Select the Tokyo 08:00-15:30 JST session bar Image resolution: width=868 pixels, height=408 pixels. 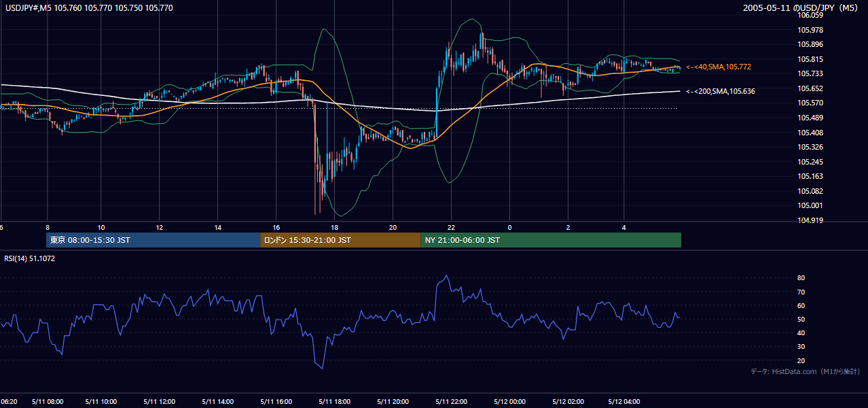tap(153, 240)
